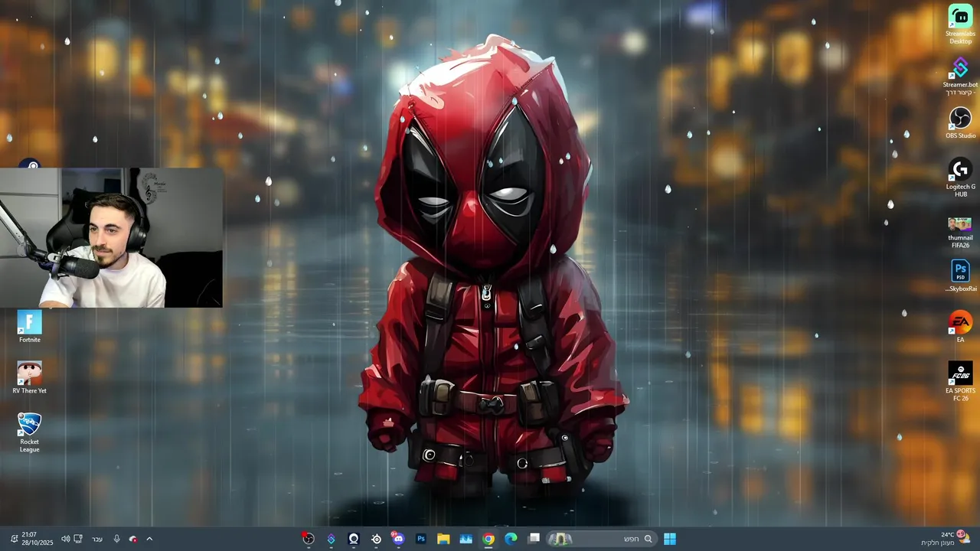Open the Fortnite desktop shortcut
This screenshot has height=551, width=980.
[29, 328]
